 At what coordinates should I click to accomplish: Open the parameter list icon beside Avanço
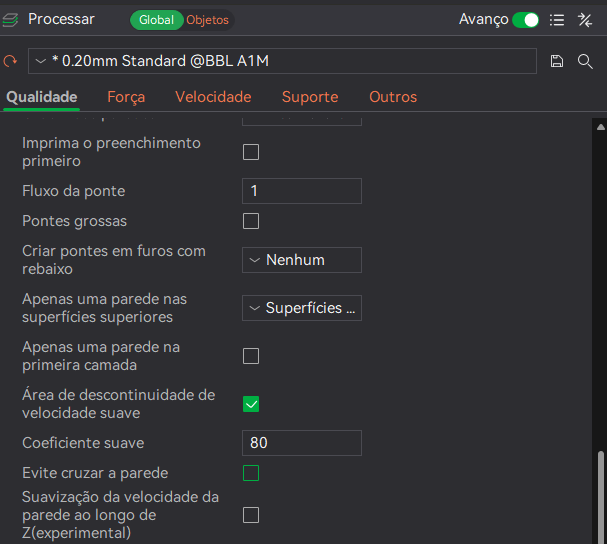557,20
